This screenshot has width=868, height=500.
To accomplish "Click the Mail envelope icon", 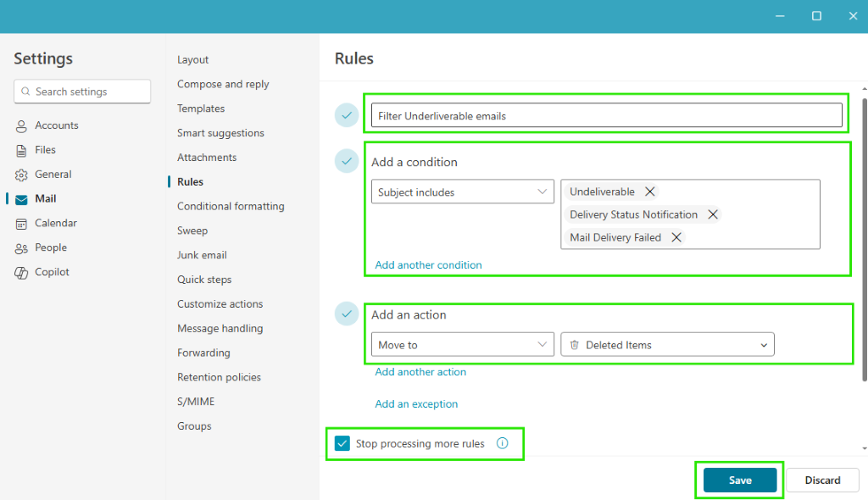I will pyautogui.click(x=21, y=199).
